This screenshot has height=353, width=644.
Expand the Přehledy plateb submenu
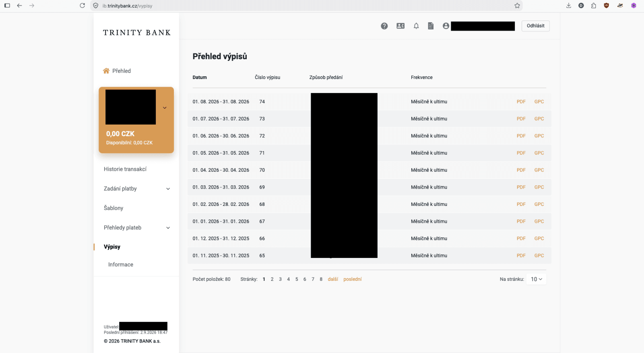coord(168,228)
